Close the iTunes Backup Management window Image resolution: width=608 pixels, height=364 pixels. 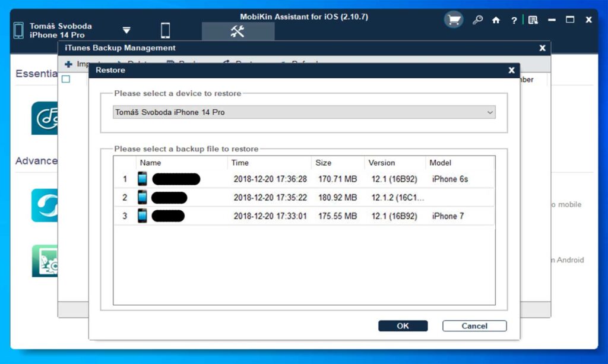pyautogui.click(x=542, y=48)
